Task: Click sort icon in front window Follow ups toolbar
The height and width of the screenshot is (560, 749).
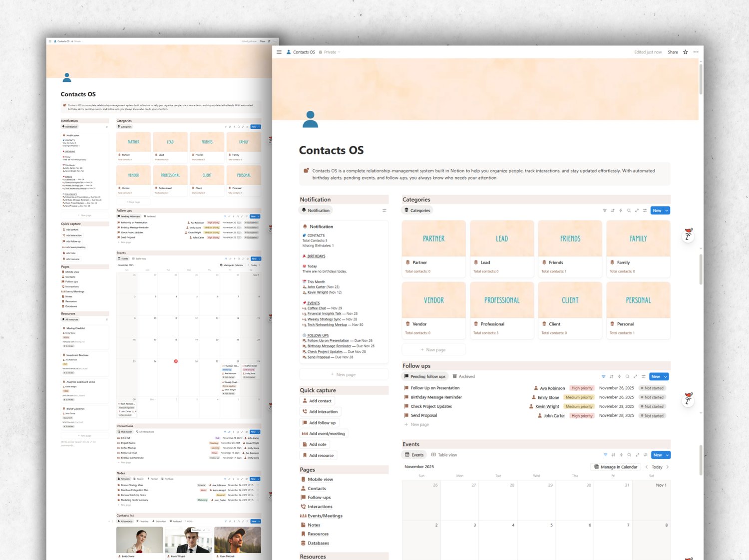Action: 611,376
